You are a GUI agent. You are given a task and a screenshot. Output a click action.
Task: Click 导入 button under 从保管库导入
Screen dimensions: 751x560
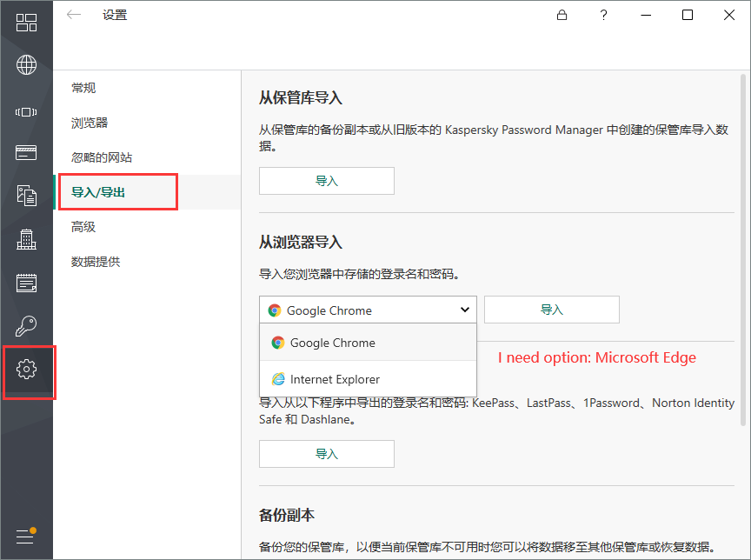coord(327,181)
